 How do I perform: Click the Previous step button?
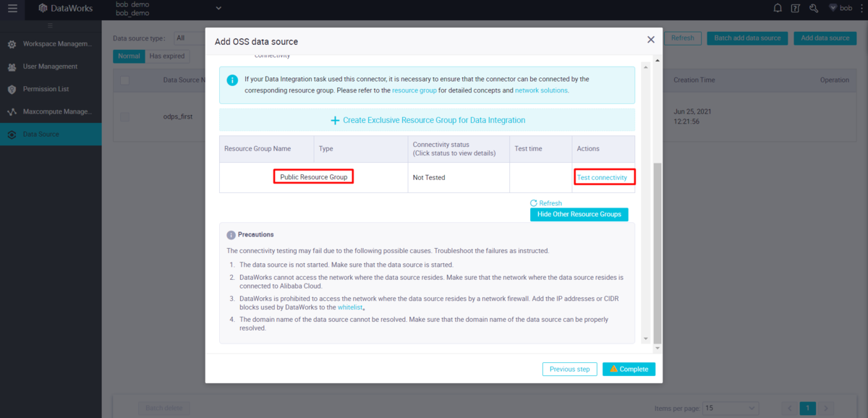point(570,369)
